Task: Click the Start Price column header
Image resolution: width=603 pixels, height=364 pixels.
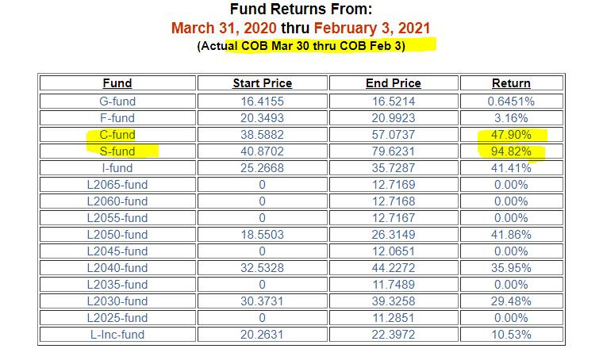Action: click(x=262, y=83)
